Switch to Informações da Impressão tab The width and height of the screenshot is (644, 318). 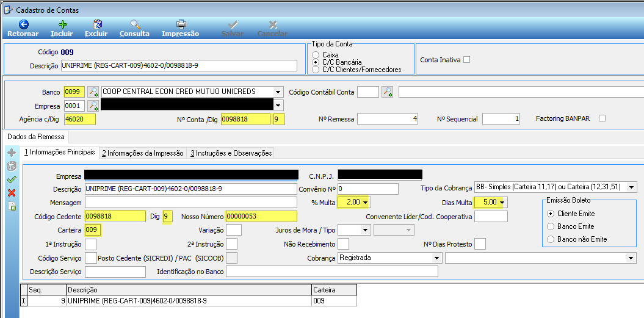[142, 153]
